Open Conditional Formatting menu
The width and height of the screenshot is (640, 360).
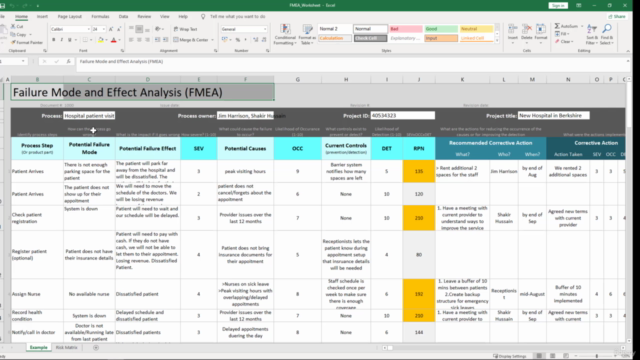click(285, 34)
